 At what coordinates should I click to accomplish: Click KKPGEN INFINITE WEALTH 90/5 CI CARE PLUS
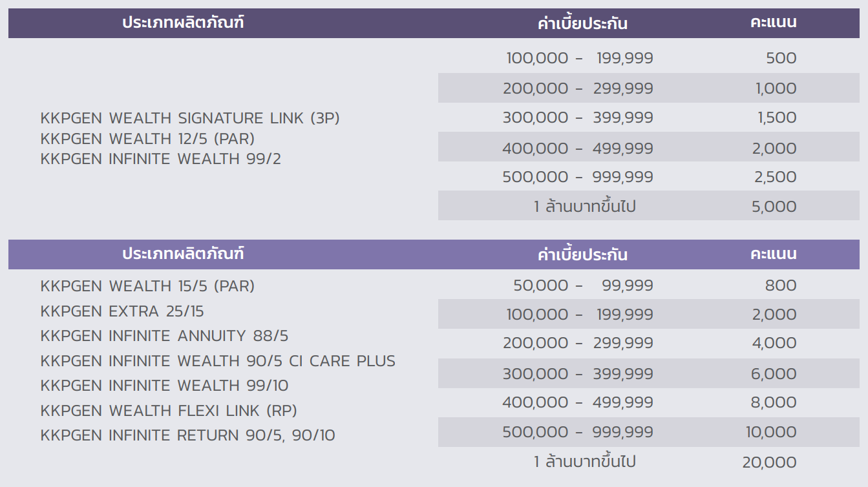(x=218, y=360)
